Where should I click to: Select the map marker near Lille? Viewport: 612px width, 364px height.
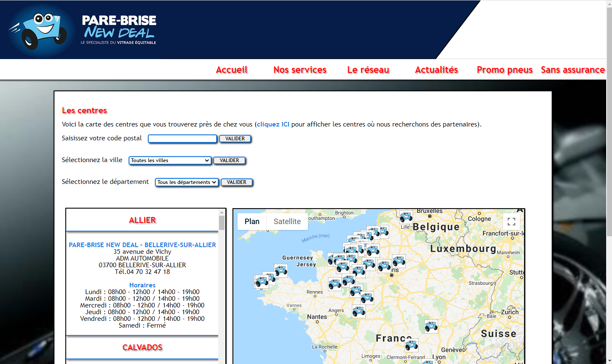pos(405,217)
